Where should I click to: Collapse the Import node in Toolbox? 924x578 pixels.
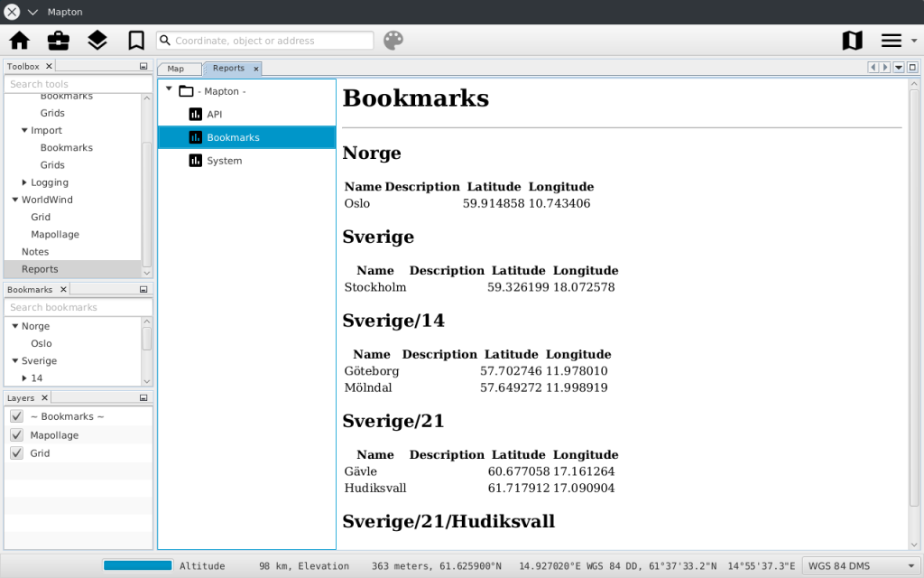click(24, 130)
